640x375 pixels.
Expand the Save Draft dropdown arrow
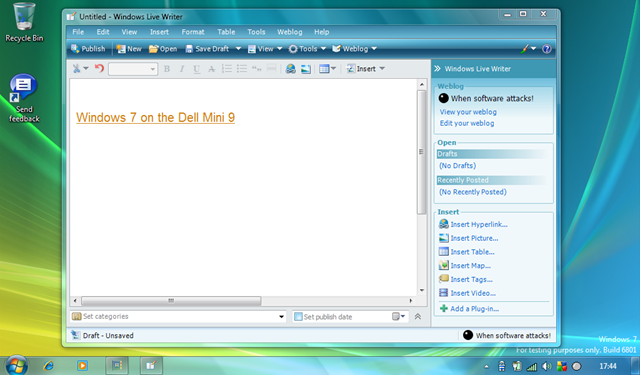pos(238,49)
